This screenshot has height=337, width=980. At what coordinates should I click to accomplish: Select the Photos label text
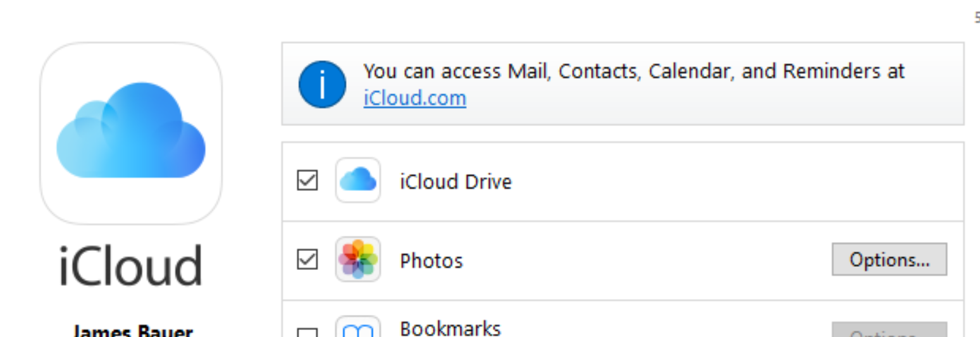[x=431, y=260]
